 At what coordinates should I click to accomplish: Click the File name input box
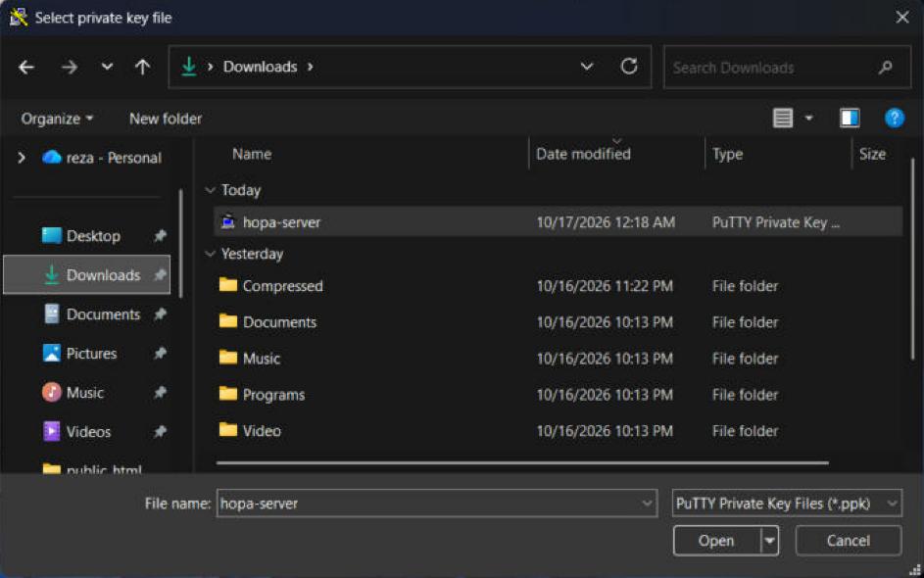point(437,504)
